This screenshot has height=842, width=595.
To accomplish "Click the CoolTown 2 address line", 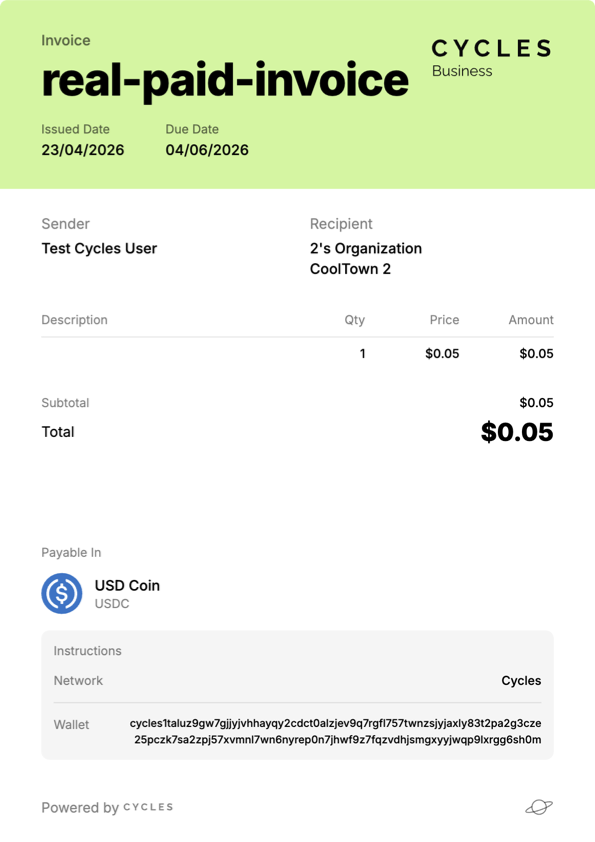I will [350, 269].
